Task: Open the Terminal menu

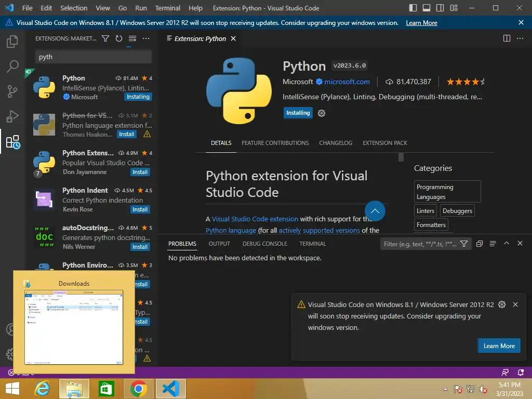Action: pos(168,8)
